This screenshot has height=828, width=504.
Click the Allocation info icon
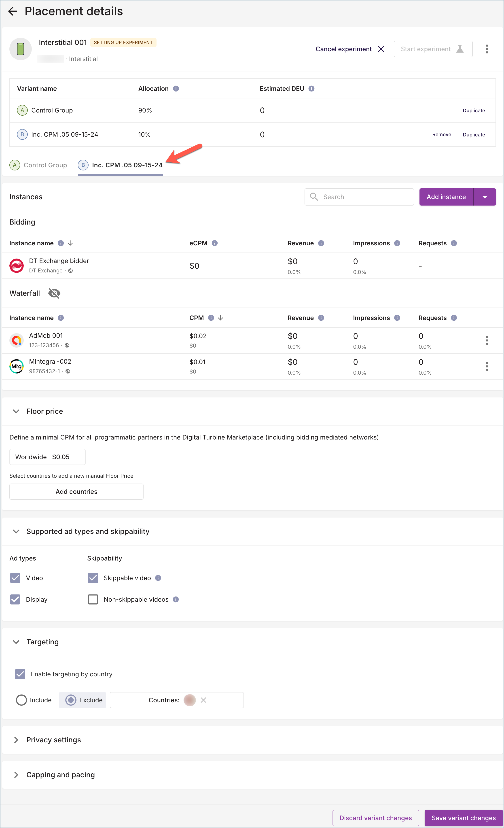tap(176, 89)
